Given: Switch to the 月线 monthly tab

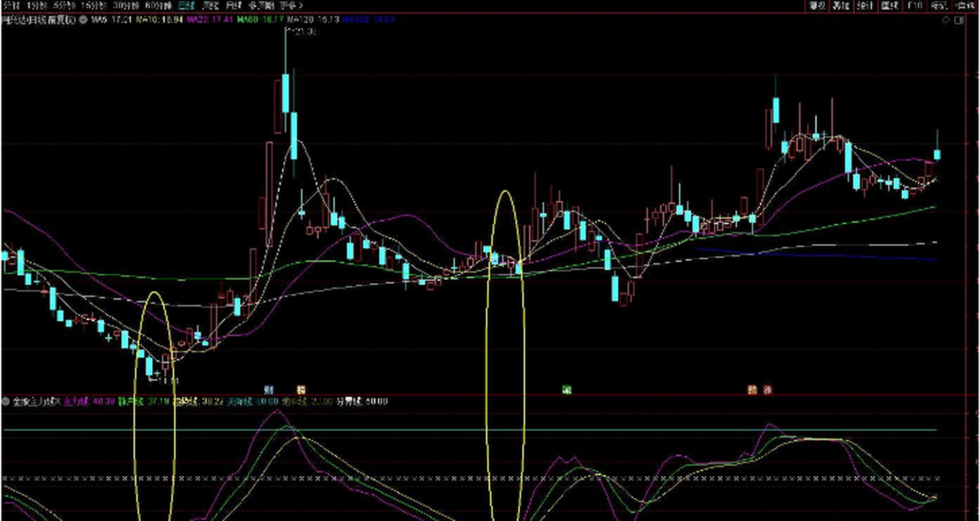Looking at the screenshot, I should (234, 6).
